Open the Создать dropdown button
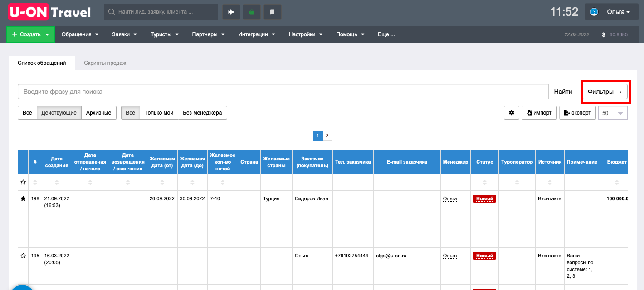The width and height of the screenshot is (644, 290). (30, 34)
